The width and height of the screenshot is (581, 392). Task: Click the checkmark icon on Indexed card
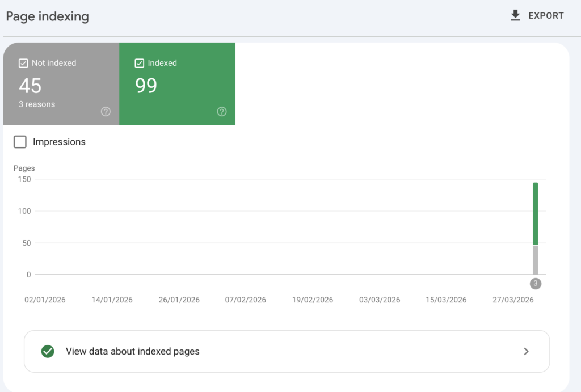pyautogui.click(x=139, y=63)
